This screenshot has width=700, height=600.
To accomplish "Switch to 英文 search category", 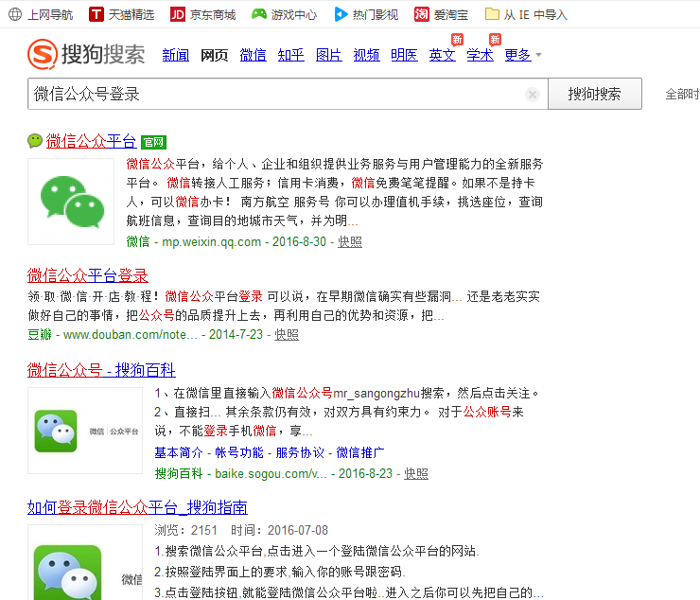I will click(x=442, y=55).
